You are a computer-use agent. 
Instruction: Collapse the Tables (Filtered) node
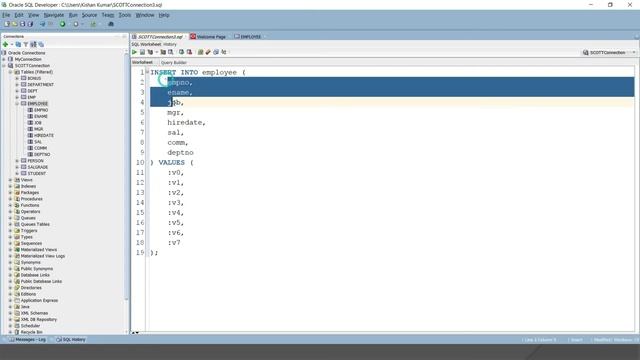11,72
